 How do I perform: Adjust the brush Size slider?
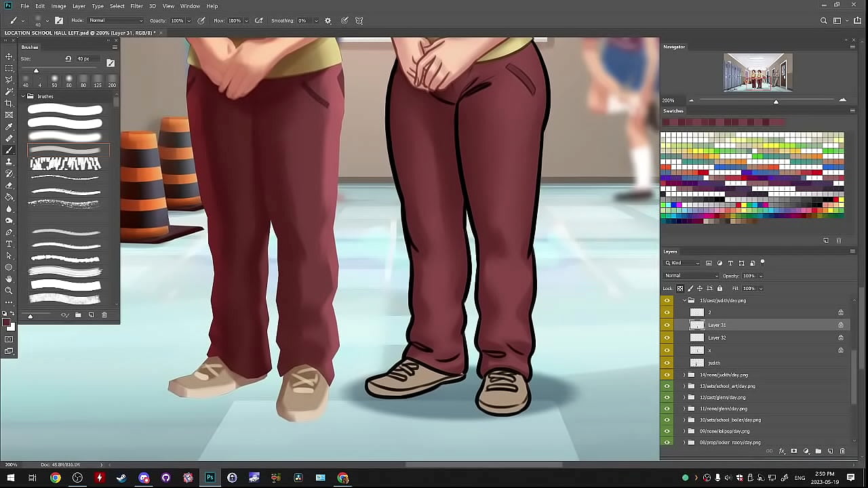click(36, 70)
